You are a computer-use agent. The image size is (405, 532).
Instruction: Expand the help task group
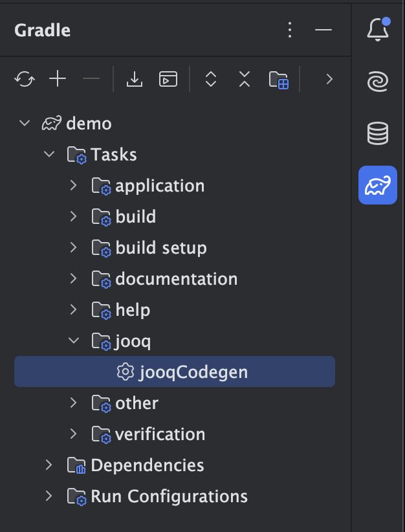point(73,309)
